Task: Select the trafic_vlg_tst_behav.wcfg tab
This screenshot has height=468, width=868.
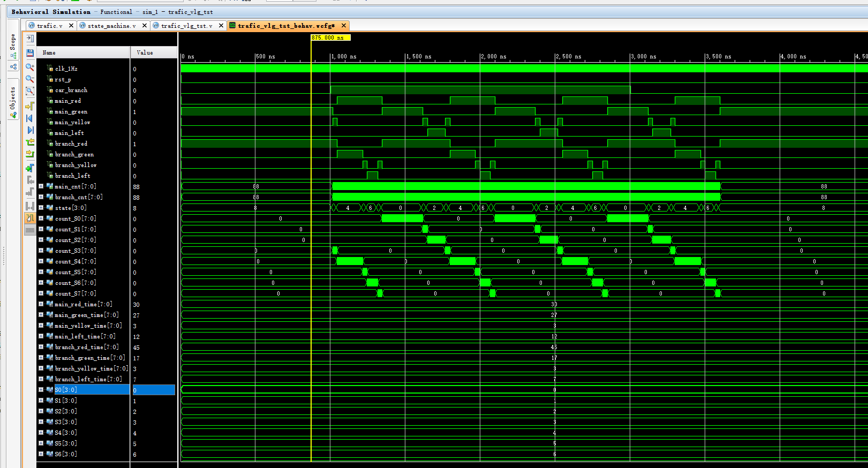Action: pos(286,26)
